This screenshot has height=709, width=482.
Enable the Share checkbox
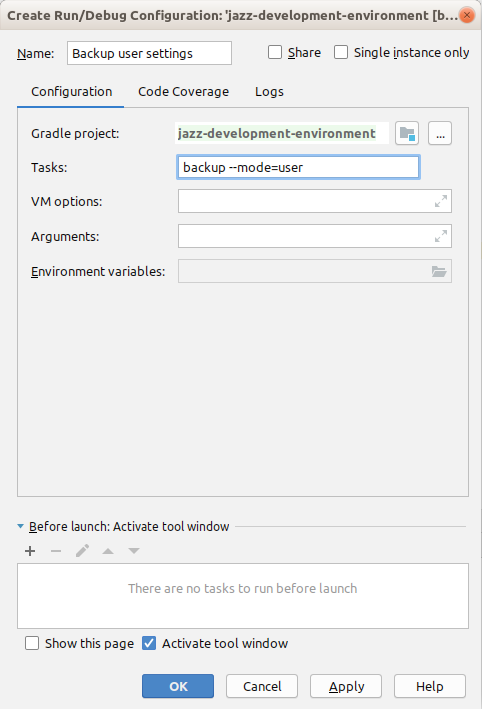pos(275,52)
